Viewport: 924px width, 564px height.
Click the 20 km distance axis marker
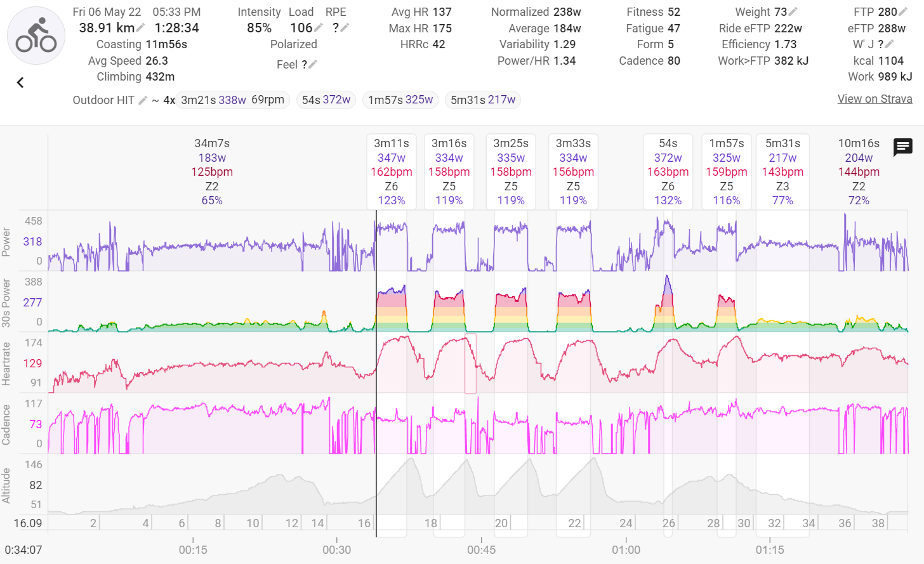pos(501,523)
